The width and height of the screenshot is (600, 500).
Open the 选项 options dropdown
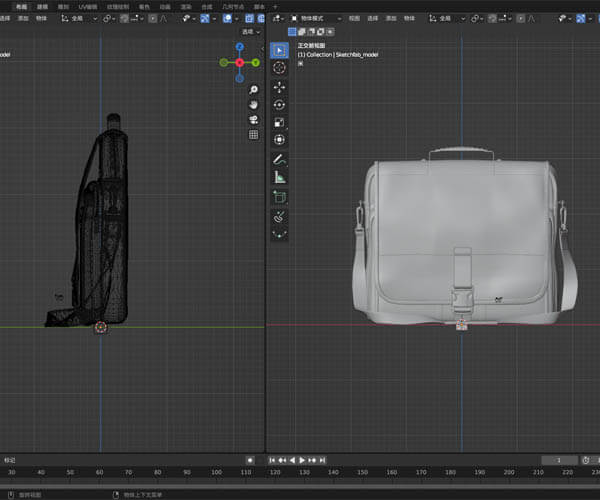[249, 32]
